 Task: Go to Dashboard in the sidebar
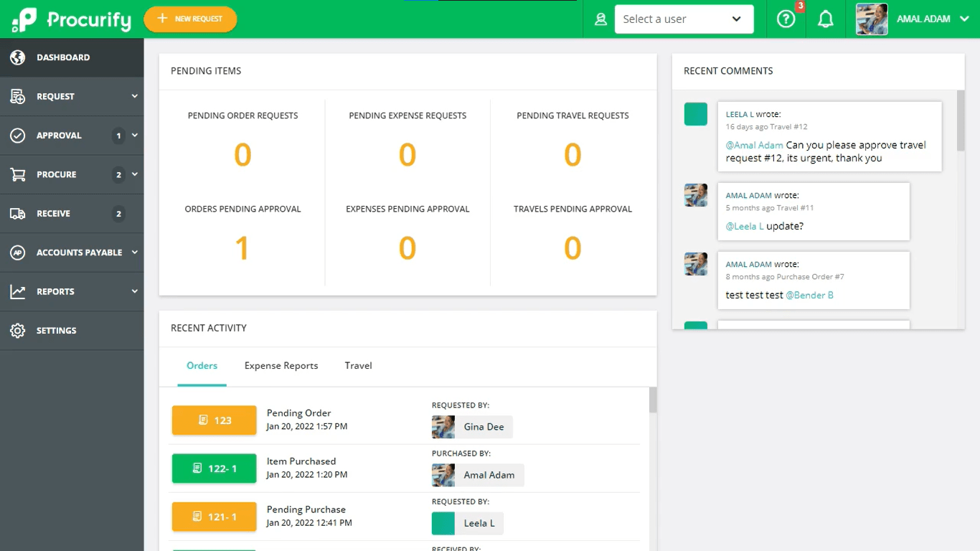click(72, 57)
